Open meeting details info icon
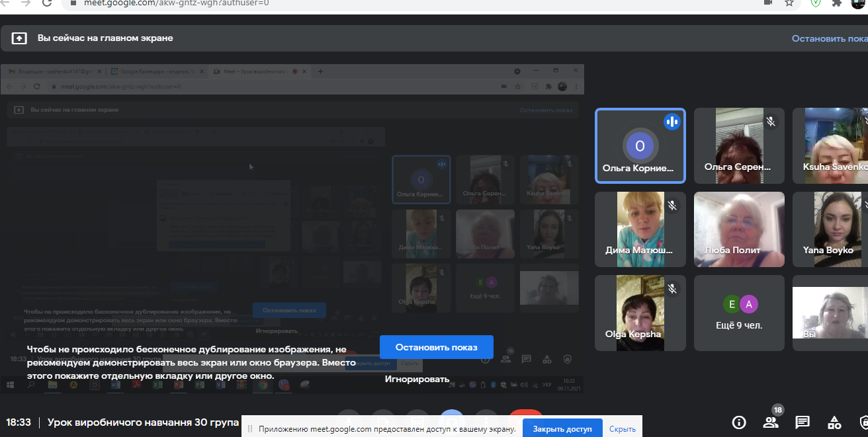868x437 pixels. [x=739, y=422]
